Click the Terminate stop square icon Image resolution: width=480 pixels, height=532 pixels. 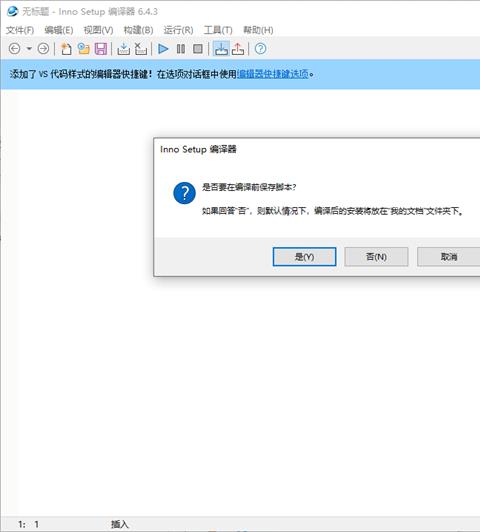point(198,49)
